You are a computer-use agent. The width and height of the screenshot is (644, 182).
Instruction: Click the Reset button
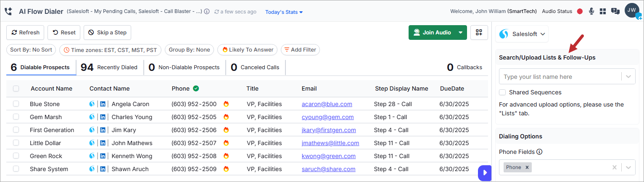(x=64, y=32)
